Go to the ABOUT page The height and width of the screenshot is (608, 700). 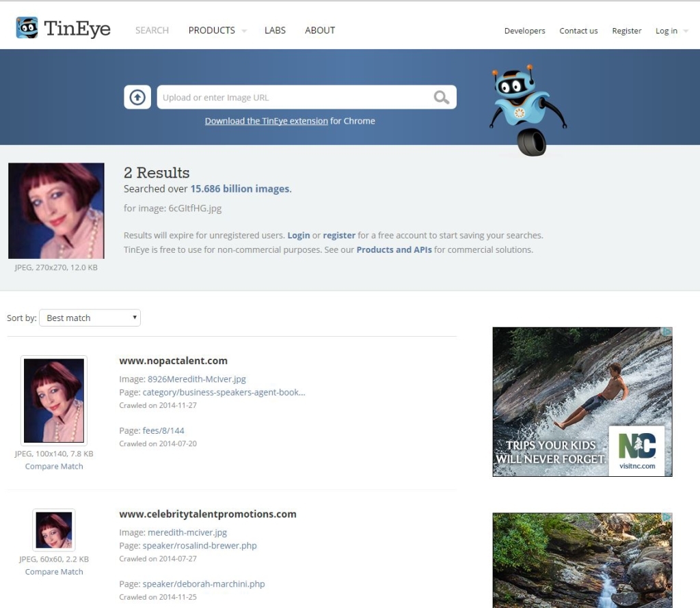click(x=319, y=30)
